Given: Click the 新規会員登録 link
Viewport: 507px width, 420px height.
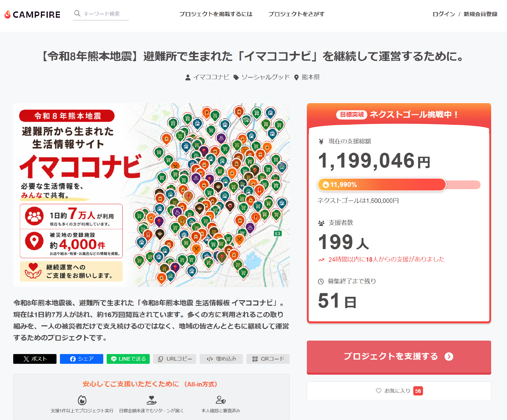Looking at the screenshot, I should [480, 14].
